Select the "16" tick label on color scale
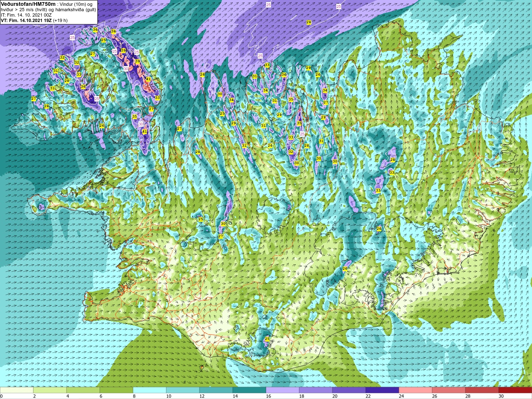Image resolution: width=532 pixels, height=399 pixels. point(268,396)
